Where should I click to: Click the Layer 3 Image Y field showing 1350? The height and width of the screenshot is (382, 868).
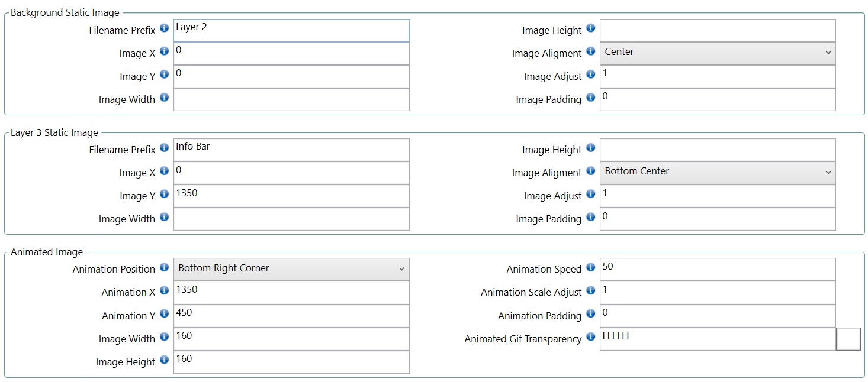pyautogui.click(x=291, y=196)
